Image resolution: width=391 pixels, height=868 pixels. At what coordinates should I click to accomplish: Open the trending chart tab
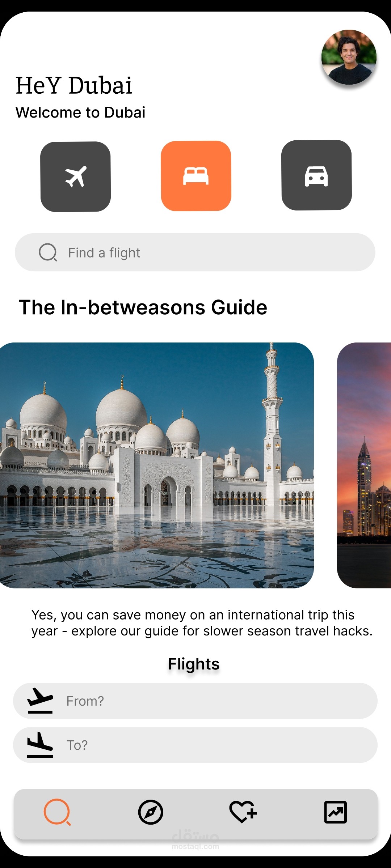(x=335, y=812)
